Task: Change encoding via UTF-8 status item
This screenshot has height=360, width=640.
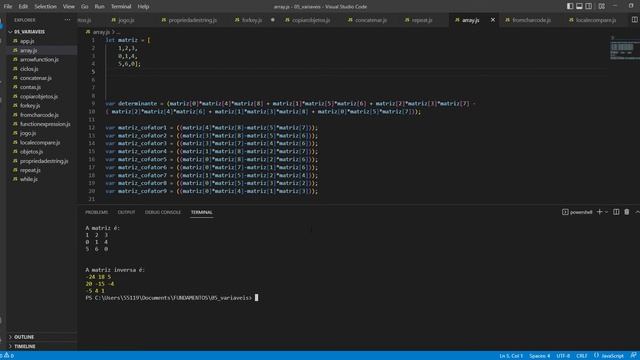Action: [563, 356]
